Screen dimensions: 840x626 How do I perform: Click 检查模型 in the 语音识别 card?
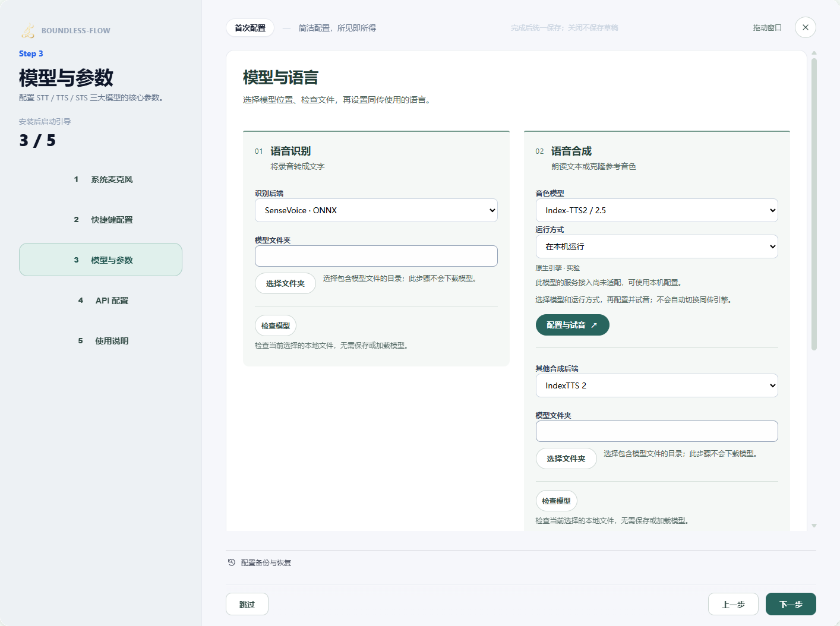(x=276, y=325)
